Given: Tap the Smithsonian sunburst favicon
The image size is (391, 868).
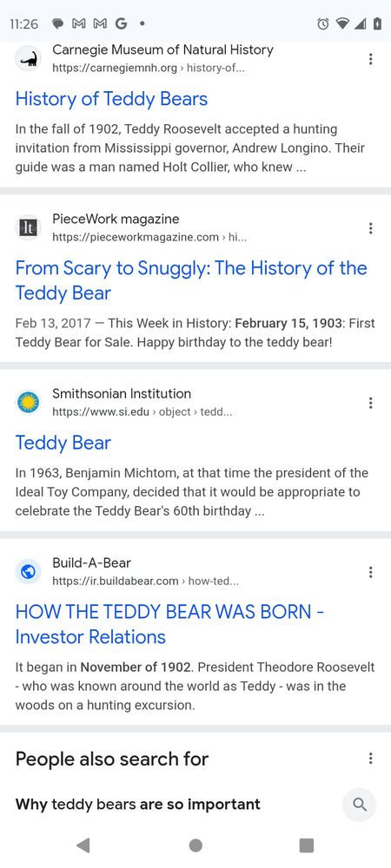Looking at the screenshot, I should click(28, 403).
